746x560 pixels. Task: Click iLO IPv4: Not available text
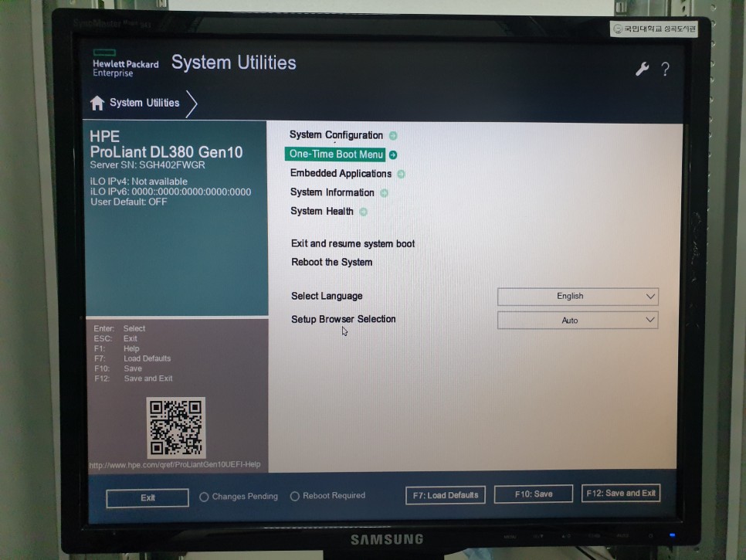tap(138, 182)
